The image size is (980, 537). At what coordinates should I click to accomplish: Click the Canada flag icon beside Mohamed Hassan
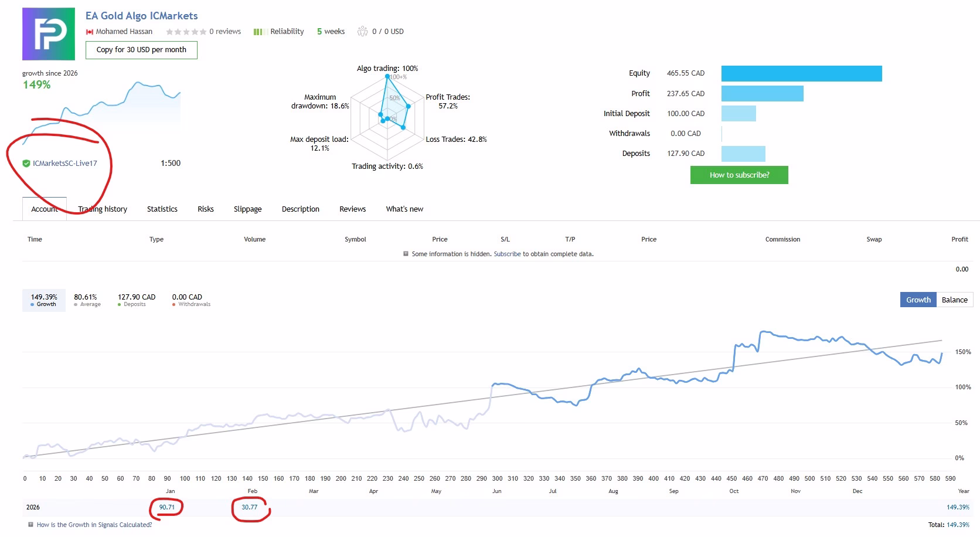click(x=90, y=32)
